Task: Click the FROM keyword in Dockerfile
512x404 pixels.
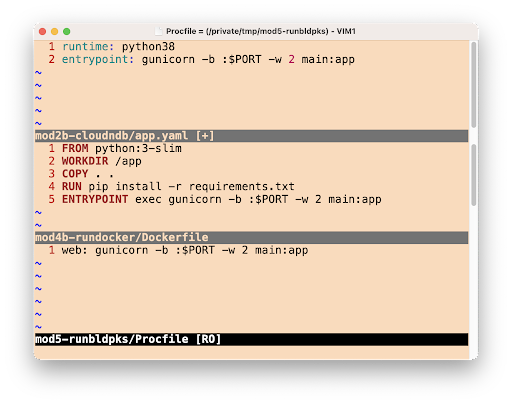Action: pyautogui.click(x=75, y=148)
